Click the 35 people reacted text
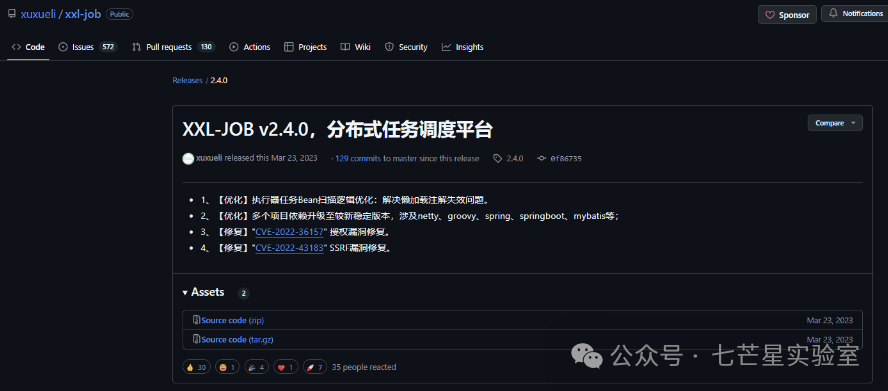The image size is (888, 391). click(x=364, y=367)
